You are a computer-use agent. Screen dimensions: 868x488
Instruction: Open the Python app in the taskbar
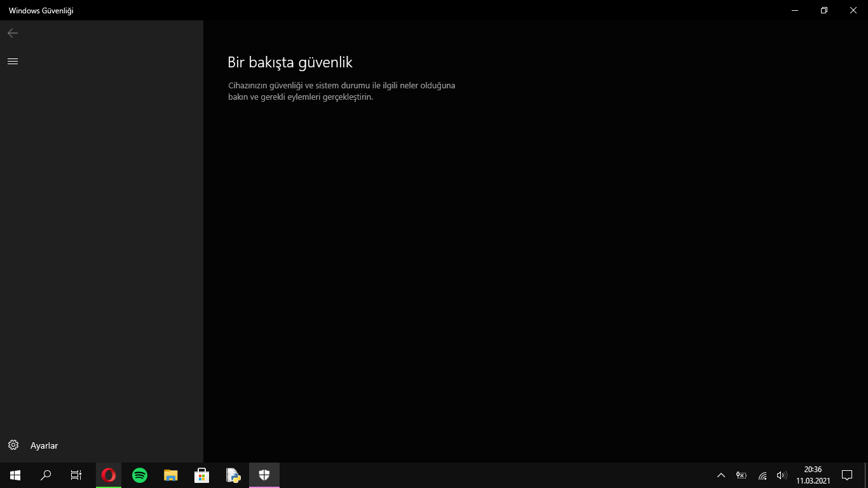[233, 475]
